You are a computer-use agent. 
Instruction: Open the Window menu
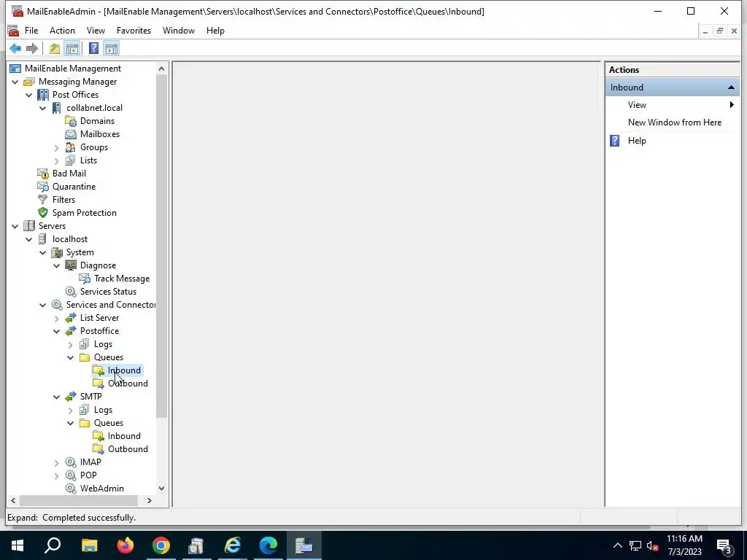tap(179, 31)
